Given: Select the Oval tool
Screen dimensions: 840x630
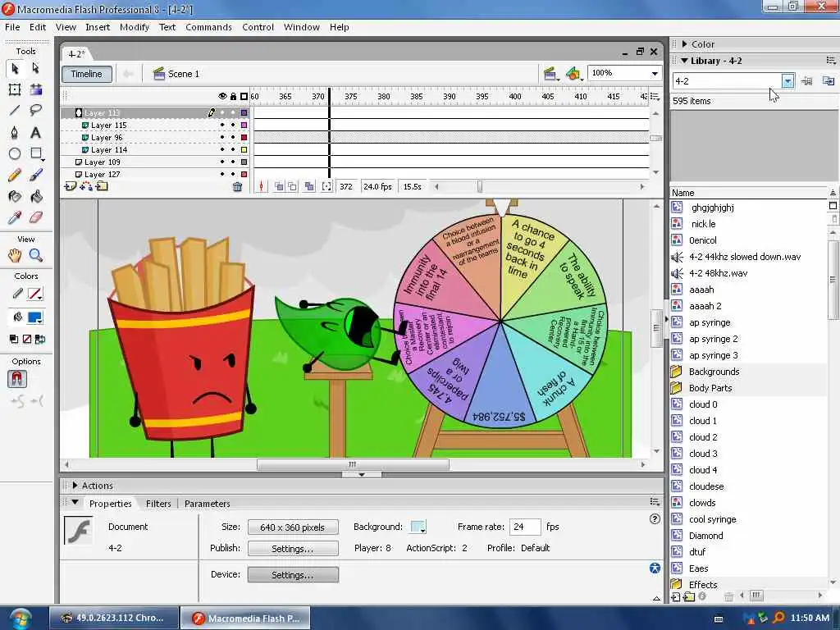Looking at the screenshot, I should click(x=15, y=153).
